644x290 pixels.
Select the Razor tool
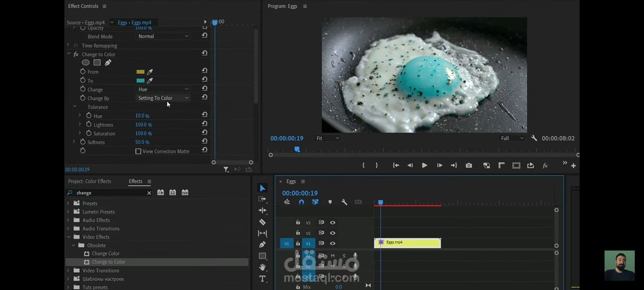[262, 222]
